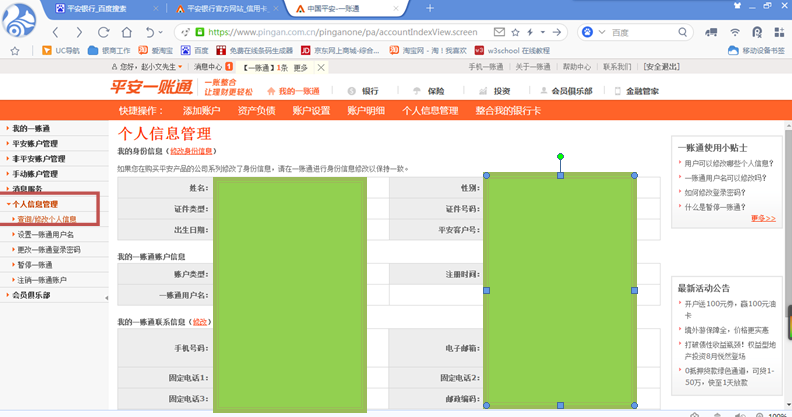Click the 平安一账通 logo

[152, 87]
